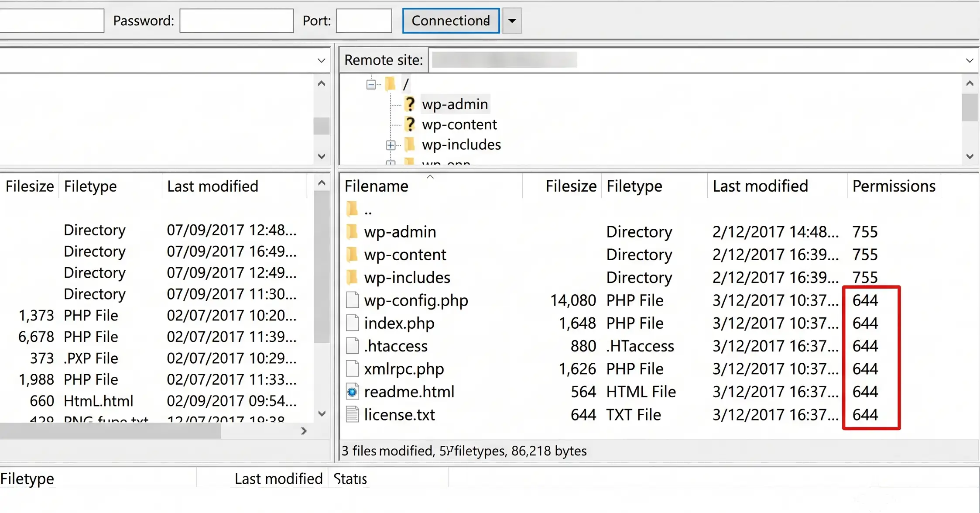Click the readme.html browser file icon
The image size is (980, 513).
(352, 392)
